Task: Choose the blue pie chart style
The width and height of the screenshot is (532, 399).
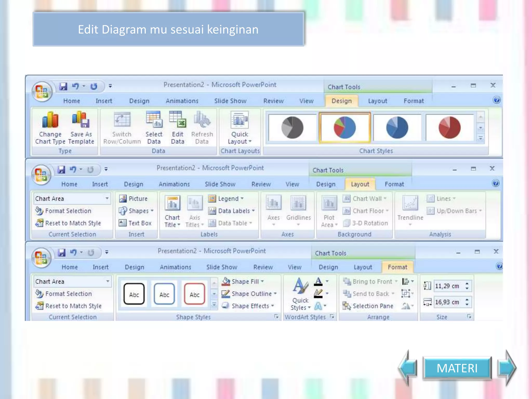Action: 397,128
